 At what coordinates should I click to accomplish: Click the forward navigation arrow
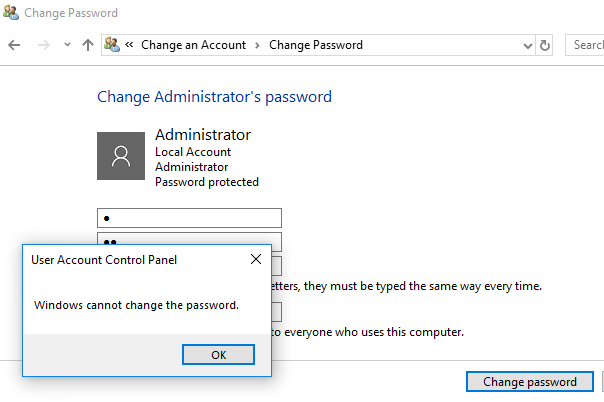44,45
